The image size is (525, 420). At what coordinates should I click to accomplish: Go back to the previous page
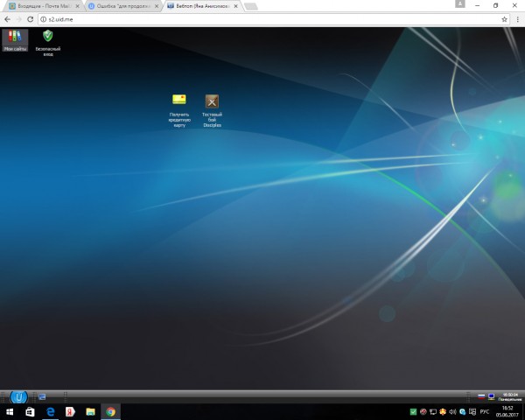pos(7,19)
